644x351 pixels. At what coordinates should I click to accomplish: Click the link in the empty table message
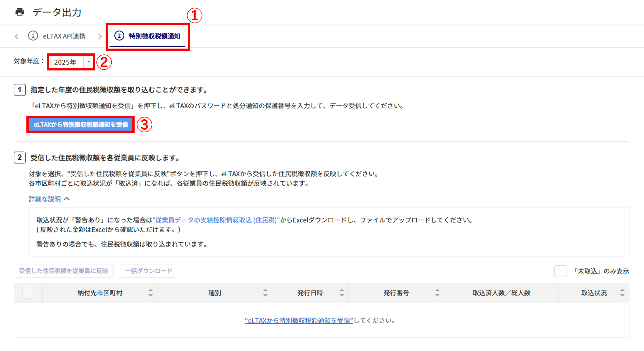coord(299,320)
